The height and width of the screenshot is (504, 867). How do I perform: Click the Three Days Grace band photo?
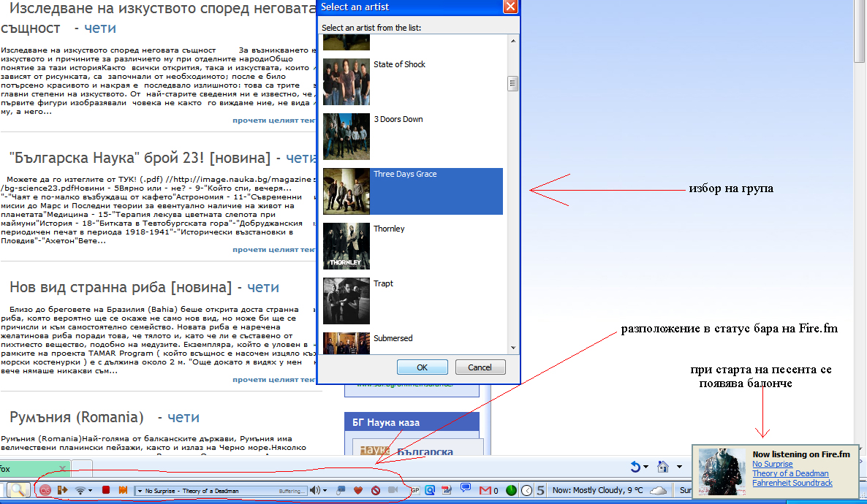(346, 191)
